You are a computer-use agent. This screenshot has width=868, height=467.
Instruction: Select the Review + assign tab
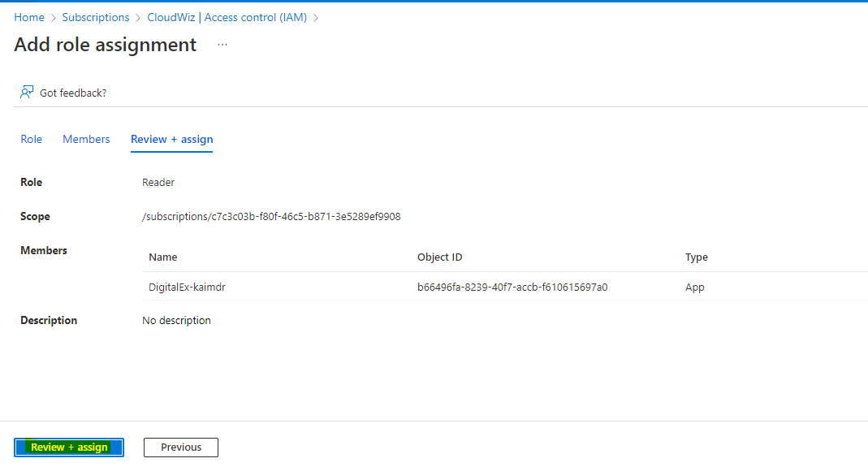tap(171, 139)
